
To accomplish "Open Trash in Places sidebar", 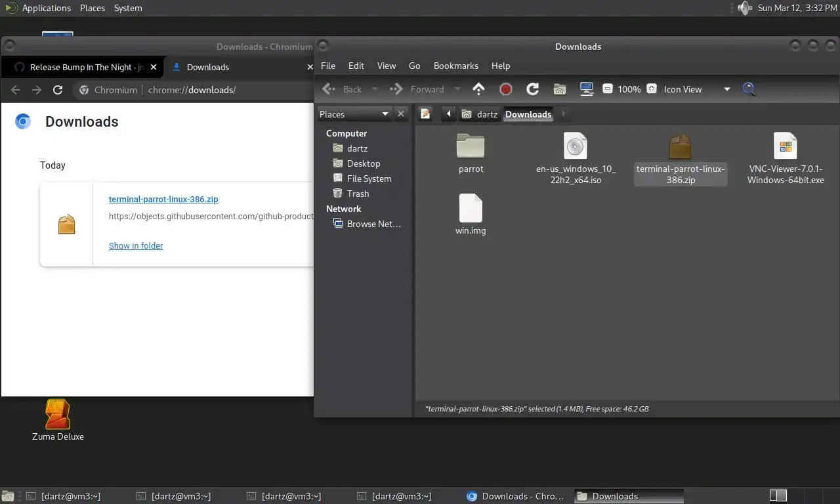I will tap(351, 194).
